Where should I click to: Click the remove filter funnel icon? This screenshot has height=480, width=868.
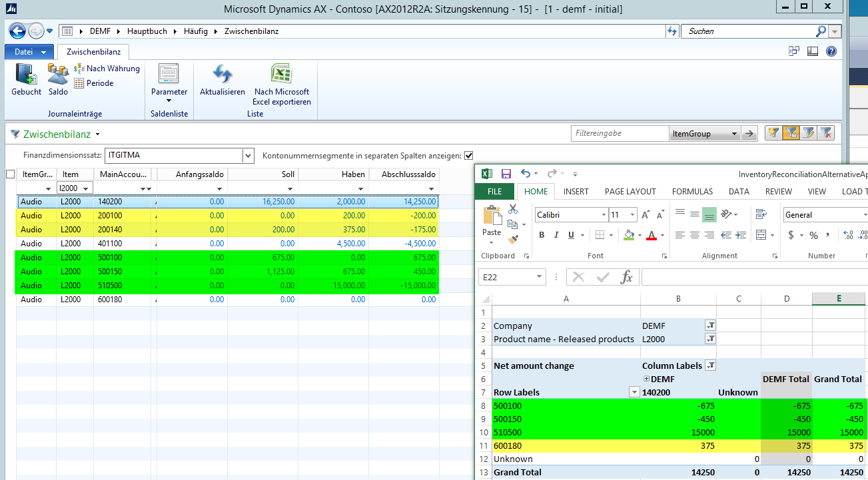click(x=826, y=133)
